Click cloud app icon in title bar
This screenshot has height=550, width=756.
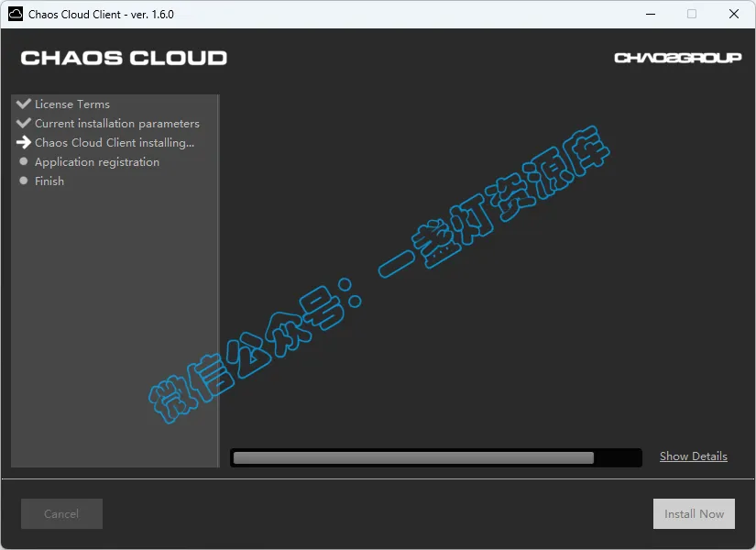16,14
